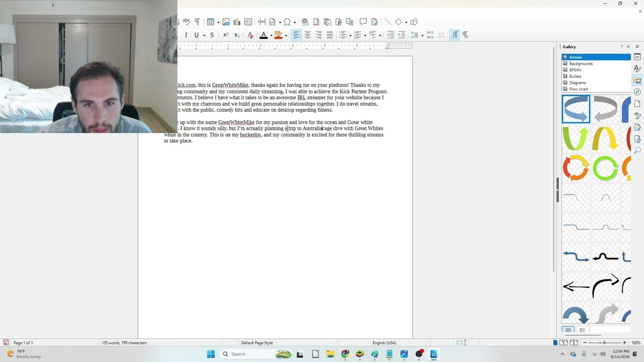
Task: Insert image icon in toolbar
Action: [226, 22]
